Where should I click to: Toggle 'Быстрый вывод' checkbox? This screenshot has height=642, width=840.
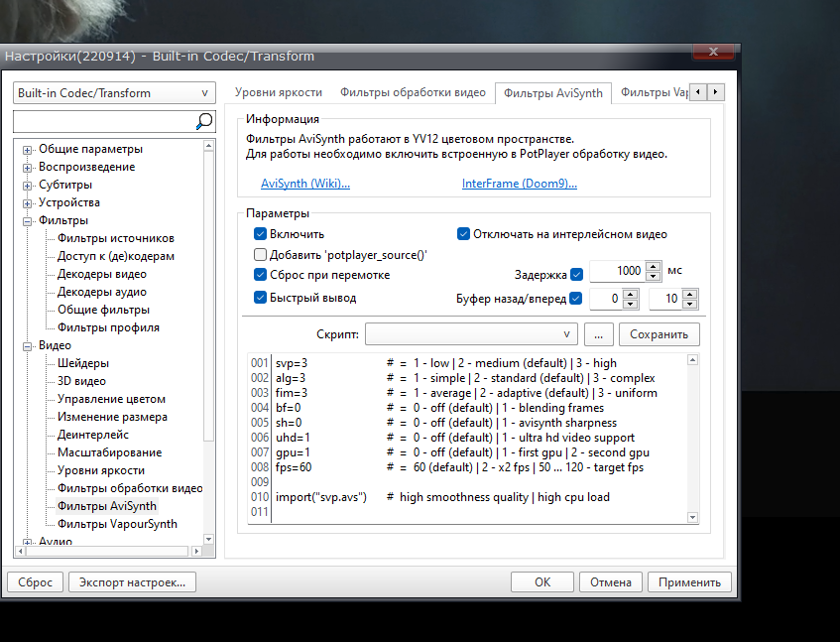pos(261,298)
